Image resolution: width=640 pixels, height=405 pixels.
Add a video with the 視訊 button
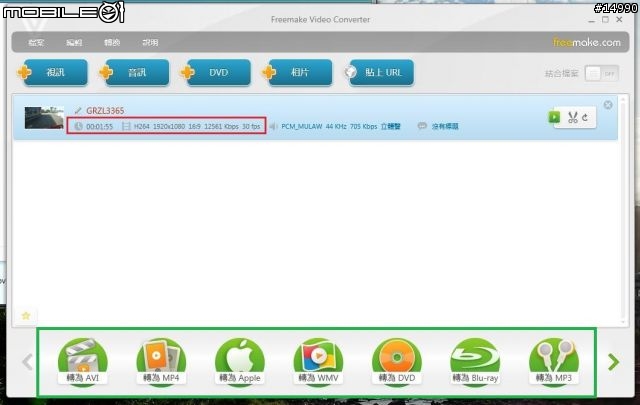point(55,73)
